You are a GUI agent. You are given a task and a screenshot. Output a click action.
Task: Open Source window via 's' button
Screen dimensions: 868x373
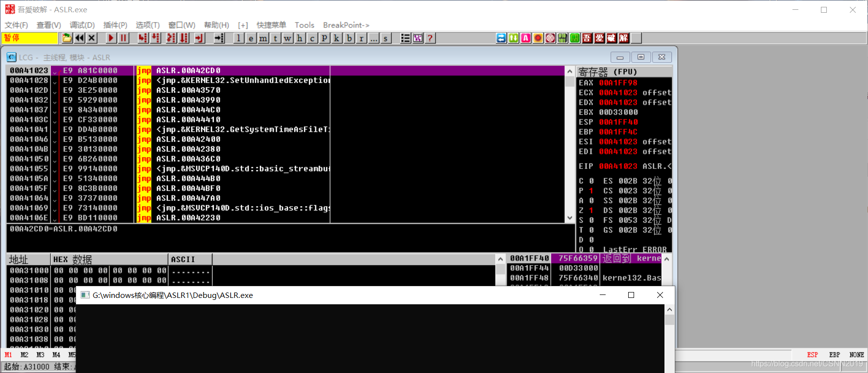(386, 38)
